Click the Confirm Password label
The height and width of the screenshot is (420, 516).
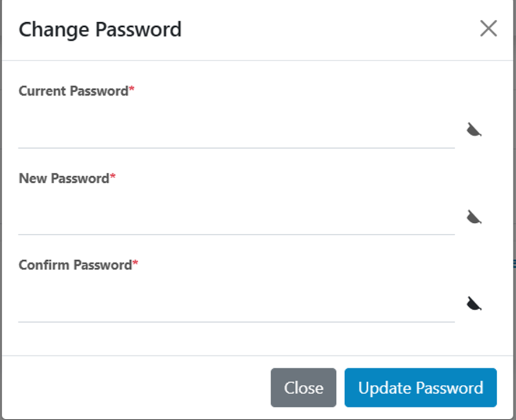pos(75,265)
